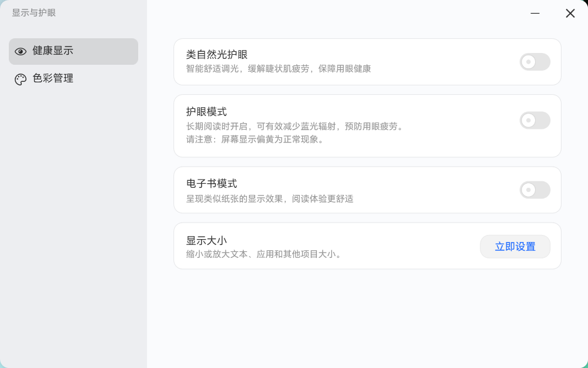
Task: Close the 显示与护眼 window
Action: point(570,13)
